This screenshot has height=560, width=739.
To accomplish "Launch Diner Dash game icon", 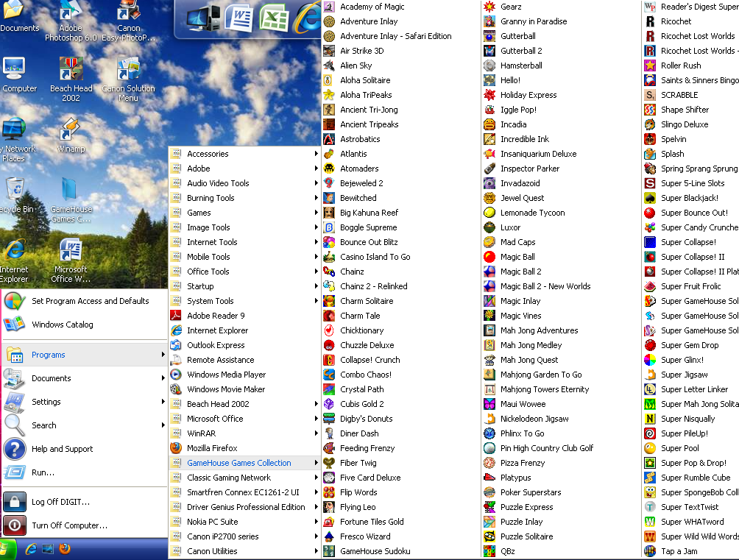I will [x=329, y=433].
